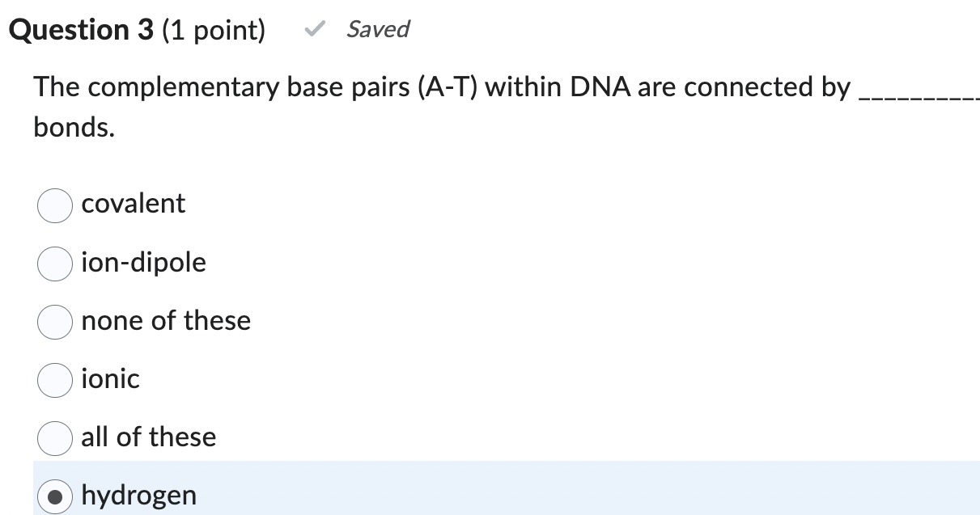Image resolution: width=980 pixels, height=515 pixels.
Task: Click the selected hydrogen radio button
Action: point(53,495)
